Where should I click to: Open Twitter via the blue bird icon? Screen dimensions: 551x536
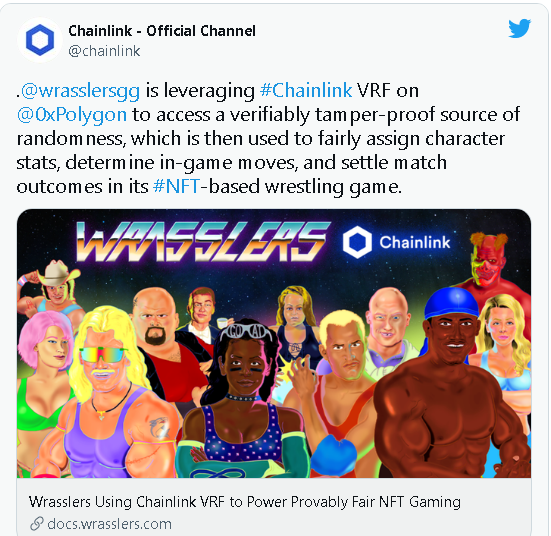[519, 28]
